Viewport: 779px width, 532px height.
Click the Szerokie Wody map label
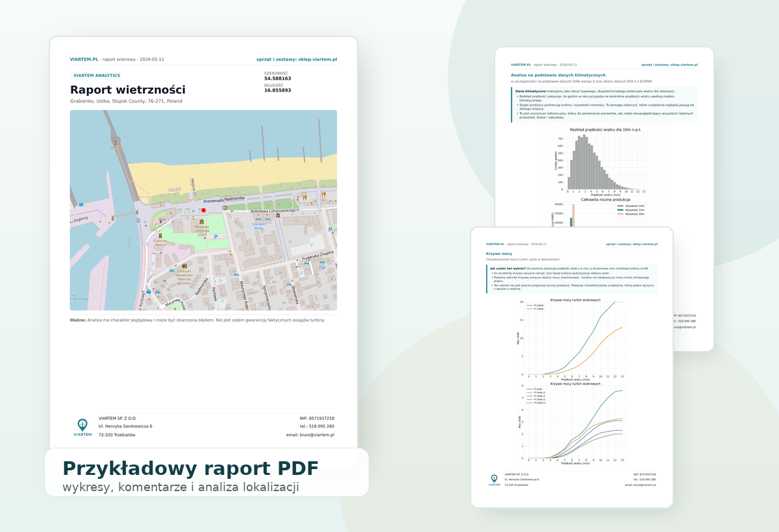pyautogui.click(x=258, y=227)
